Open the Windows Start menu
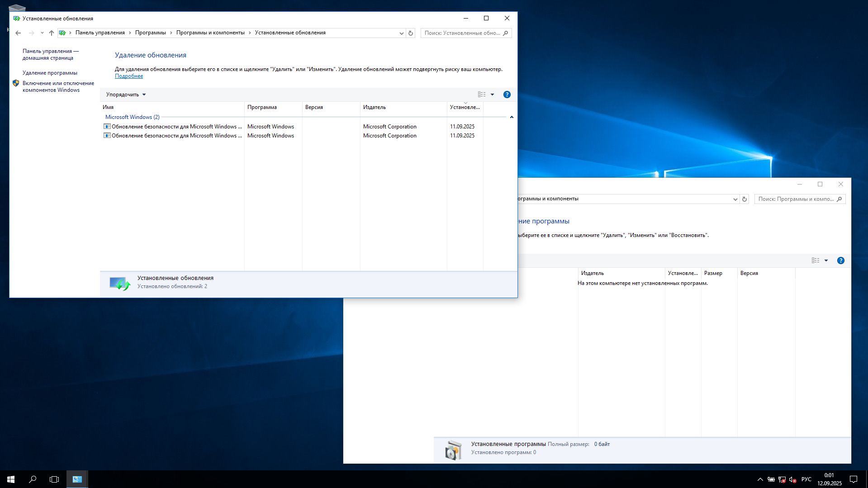 pyautogui.click(x=11, y=479)
